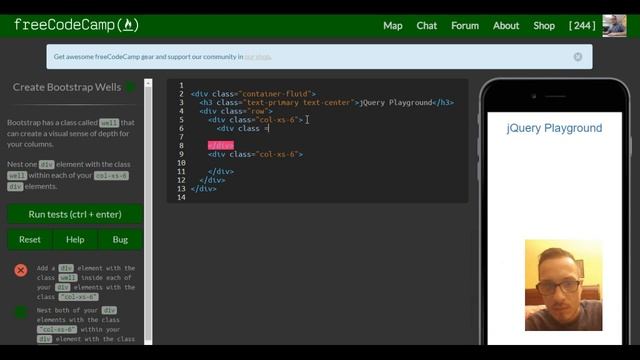The height and width of the screenshot is (360, 640).
Task: Click the user profile avatar picture
Action: click(614, 26)
